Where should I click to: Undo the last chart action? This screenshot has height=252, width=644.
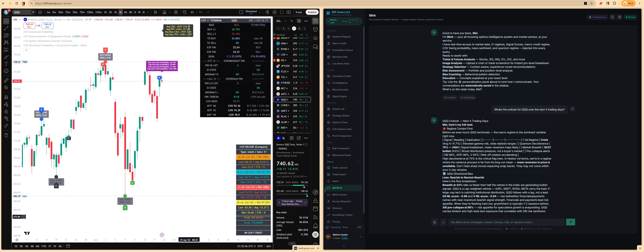[200, 12]
